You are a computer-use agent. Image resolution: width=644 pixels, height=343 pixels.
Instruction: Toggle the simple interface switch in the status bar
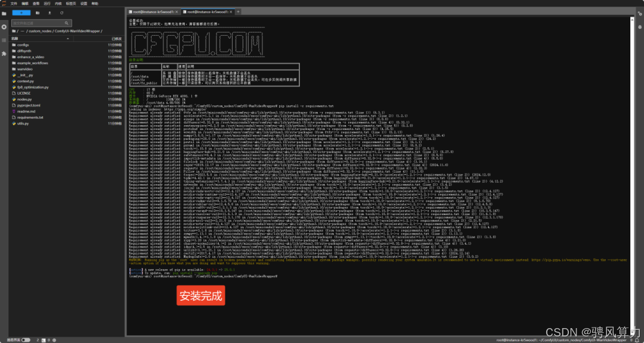tap(26, 340)
